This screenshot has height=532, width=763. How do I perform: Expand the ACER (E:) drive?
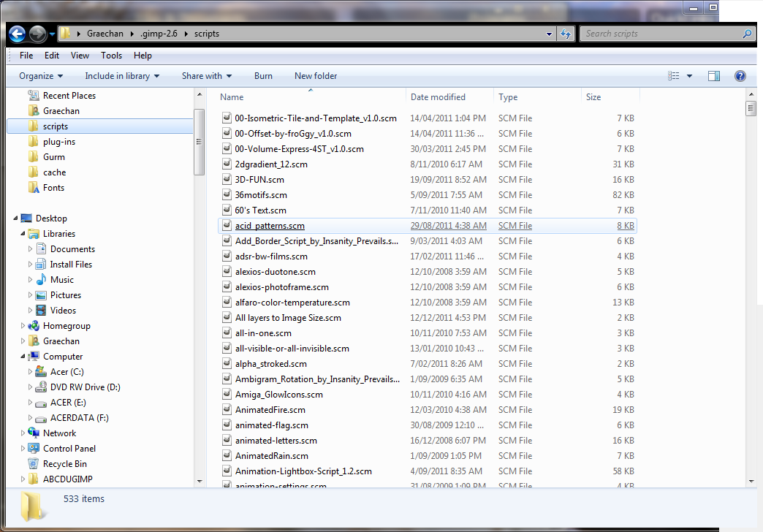[30, 403]
